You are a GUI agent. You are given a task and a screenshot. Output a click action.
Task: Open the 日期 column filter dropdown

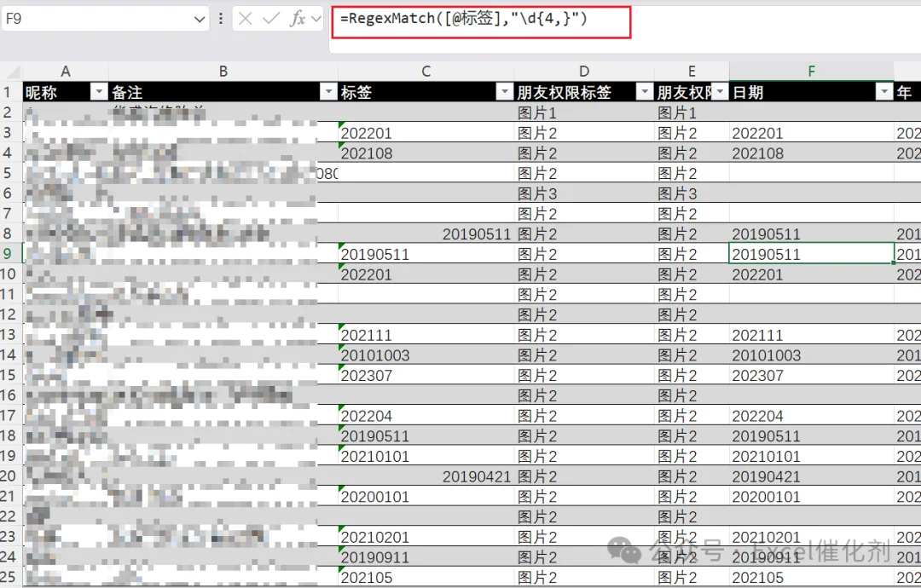(884, 91)
